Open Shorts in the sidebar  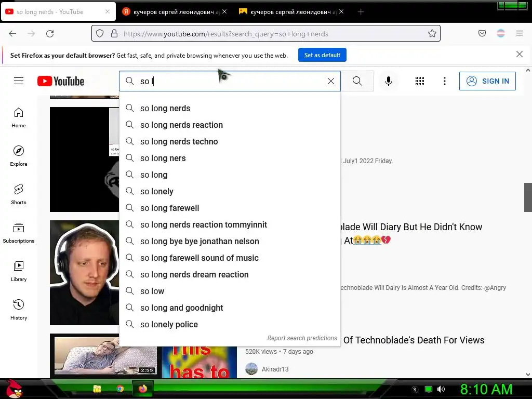tap(19, 194)
